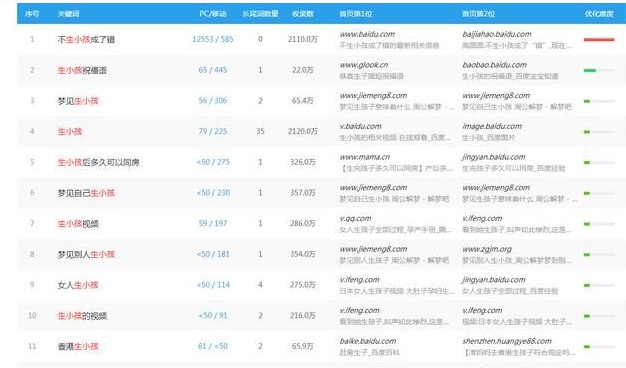Image resolution: width=626 pixels, height=368 pixels.
Task: Click the index value <50 / 275
Action: (213, 162)
